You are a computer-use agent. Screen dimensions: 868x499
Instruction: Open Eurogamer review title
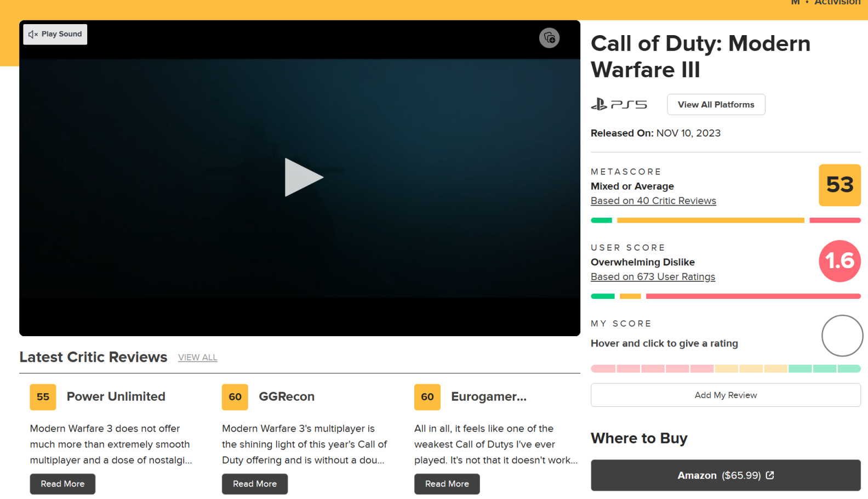pos(489,396)
